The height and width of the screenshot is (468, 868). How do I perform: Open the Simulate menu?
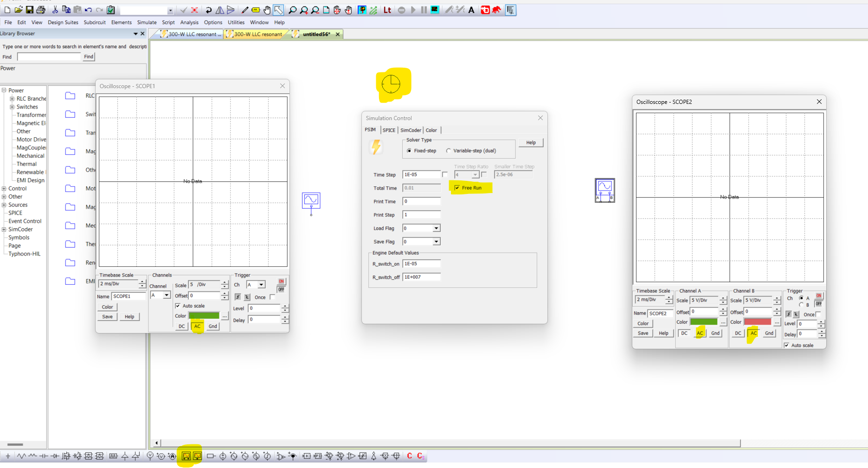pos(147,22)
